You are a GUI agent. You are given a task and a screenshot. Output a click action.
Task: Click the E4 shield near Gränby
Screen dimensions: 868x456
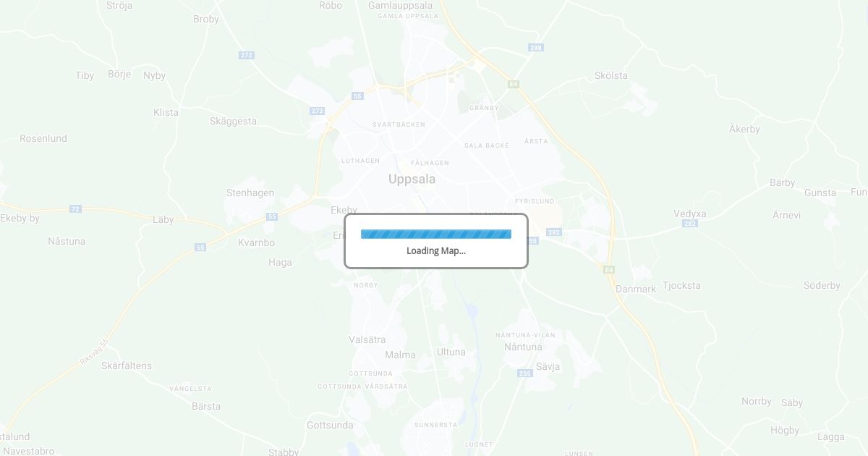pyautogui.click(x=514, y=85)
